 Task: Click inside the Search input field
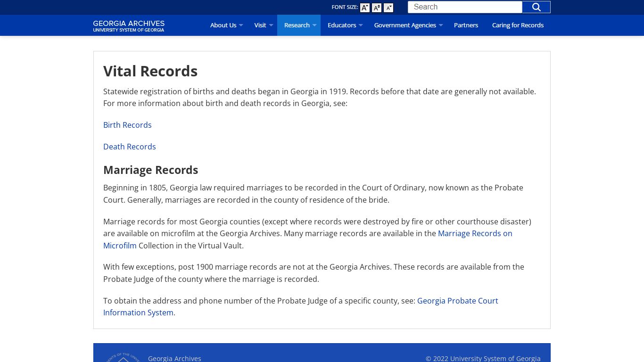click(465, 7)
